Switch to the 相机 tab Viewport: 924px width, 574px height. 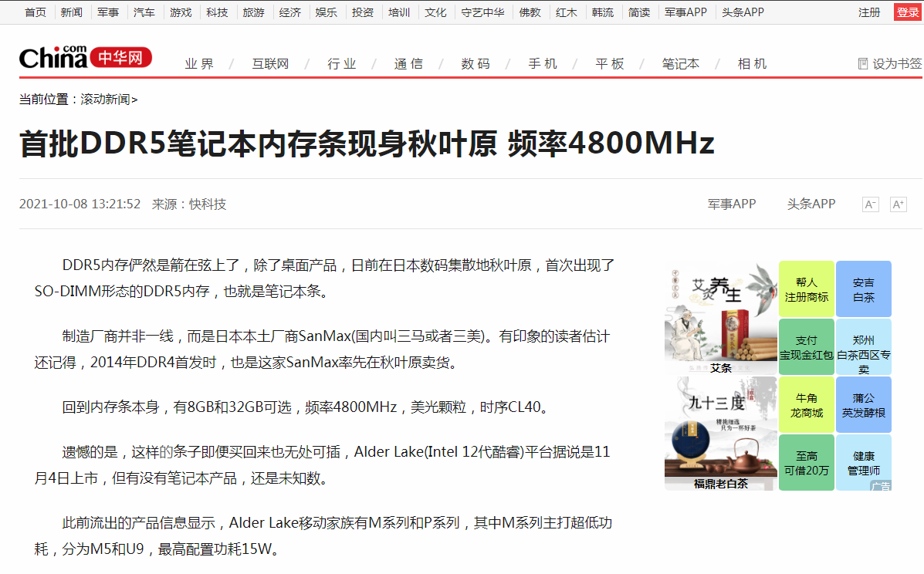coord(752,63)
